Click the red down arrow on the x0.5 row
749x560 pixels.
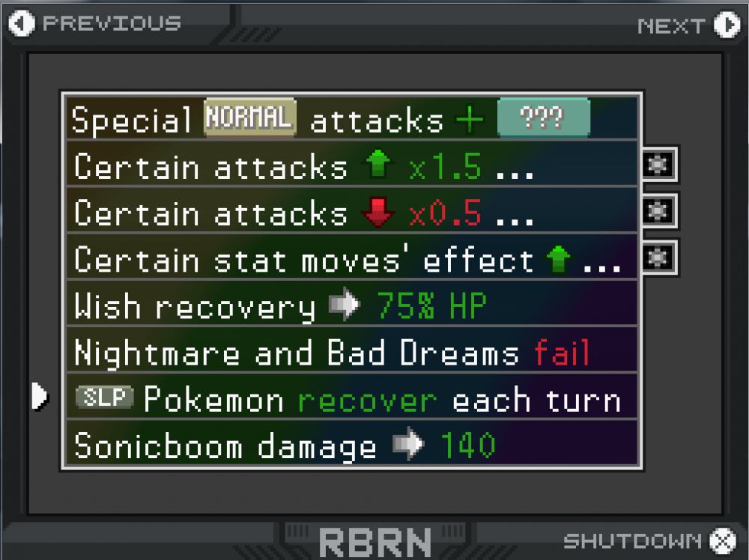pos(377,212)
